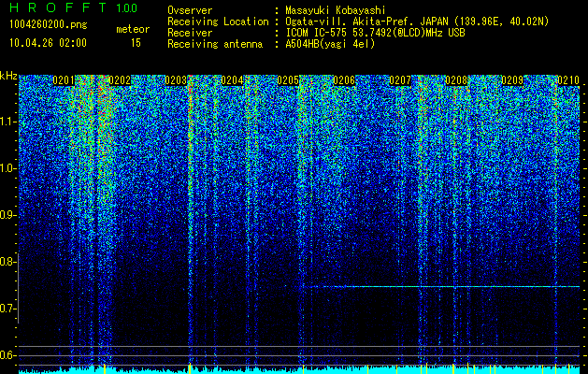Click the receiver text ICOM IC-575
The width and height of the screenshot is (588, 374).
318,33
